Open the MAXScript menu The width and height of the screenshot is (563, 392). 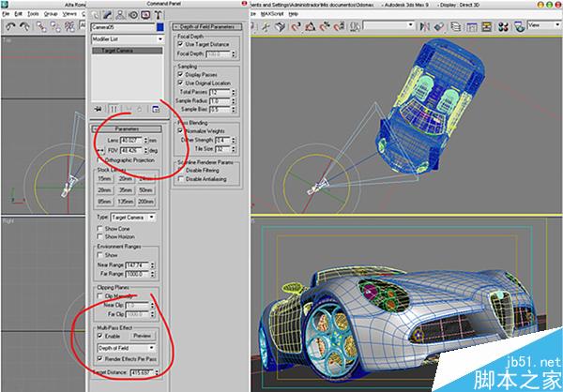(272, 14)
